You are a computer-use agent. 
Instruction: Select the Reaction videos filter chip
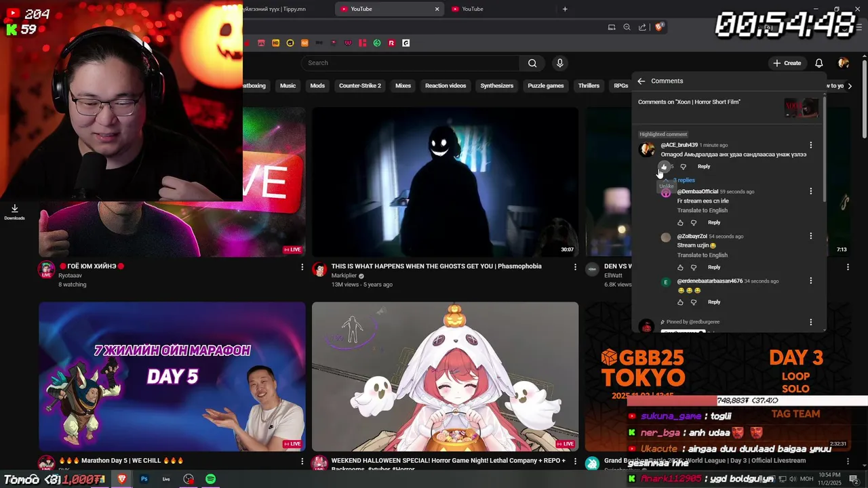(x=446, y=86)
